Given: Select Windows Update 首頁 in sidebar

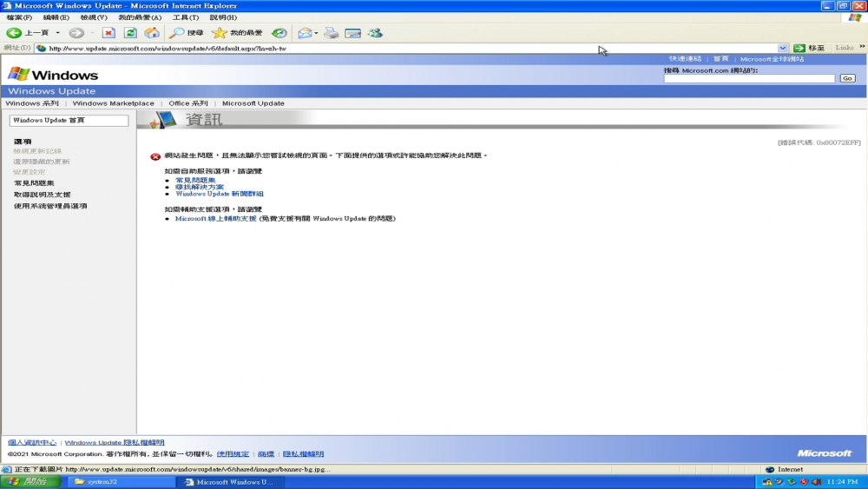Looking at the screenshot, I should 69,120.
